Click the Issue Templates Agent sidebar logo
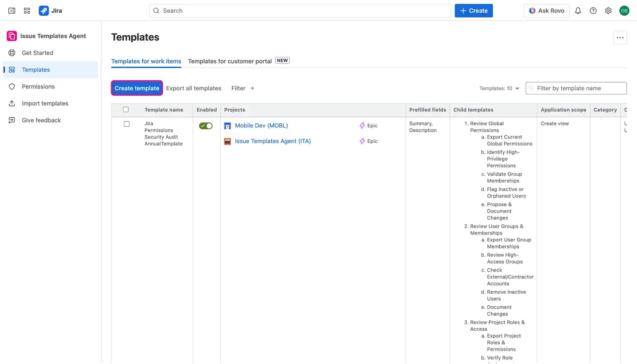637x364 pixels. (11, 36)
